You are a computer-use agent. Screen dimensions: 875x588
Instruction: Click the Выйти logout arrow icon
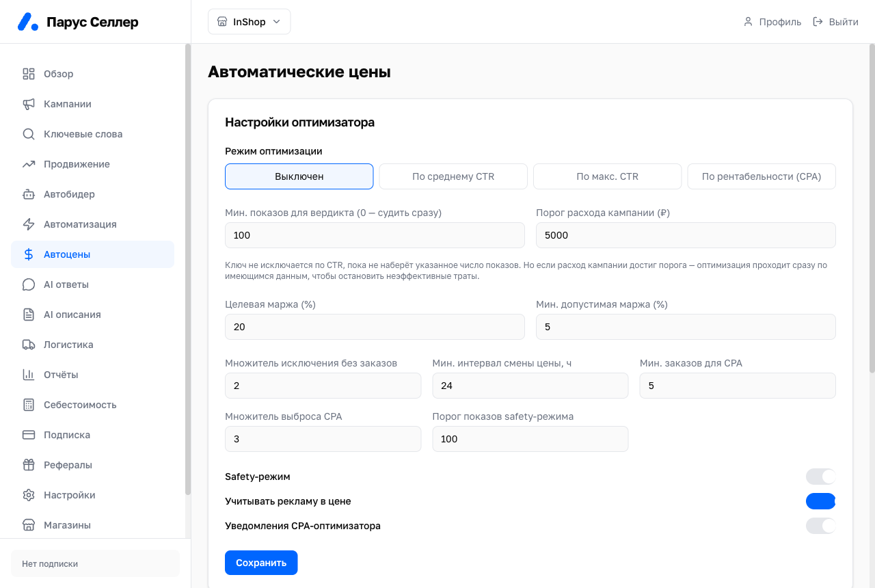(818, 22)
